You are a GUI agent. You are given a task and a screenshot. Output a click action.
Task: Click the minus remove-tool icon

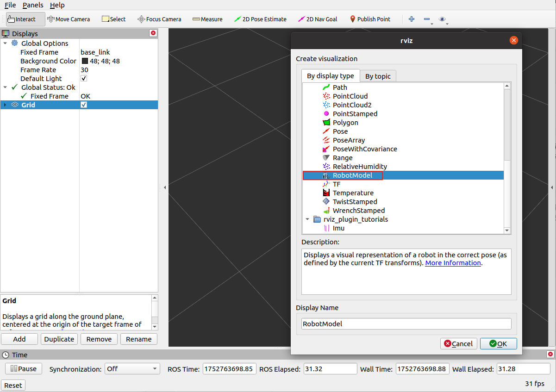pos(426,19)
